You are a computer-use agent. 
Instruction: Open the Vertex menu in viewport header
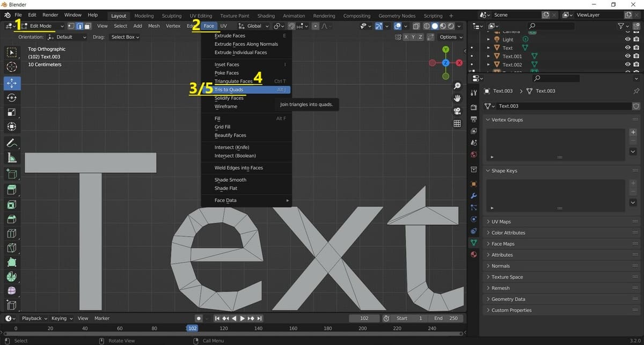[x=173, y=26]
